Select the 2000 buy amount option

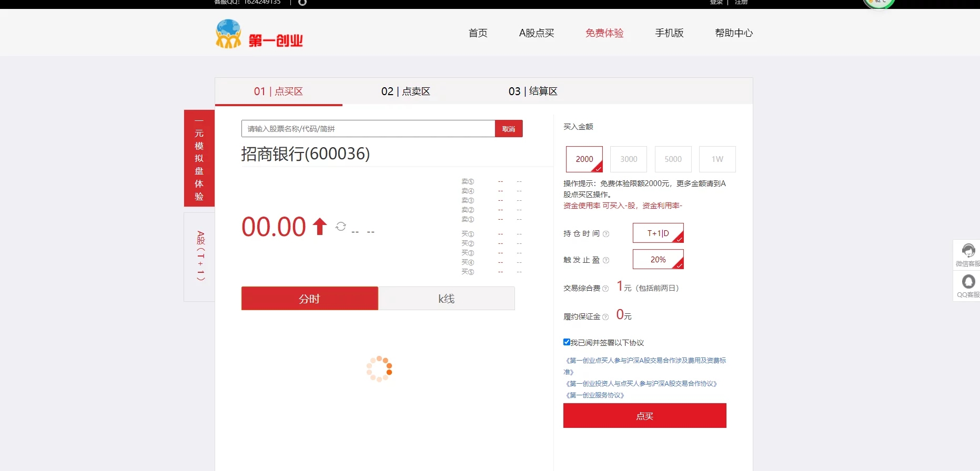point(584,159)
